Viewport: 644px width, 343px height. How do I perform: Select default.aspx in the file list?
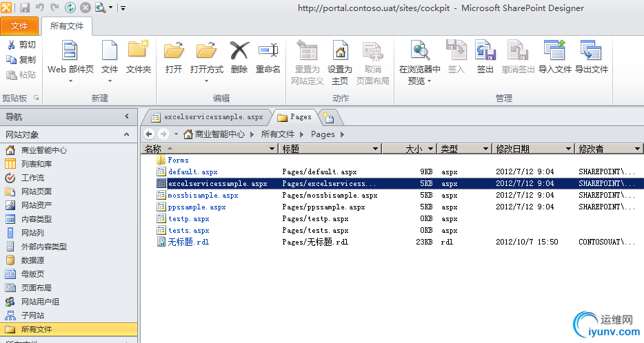tap(192, 172)
